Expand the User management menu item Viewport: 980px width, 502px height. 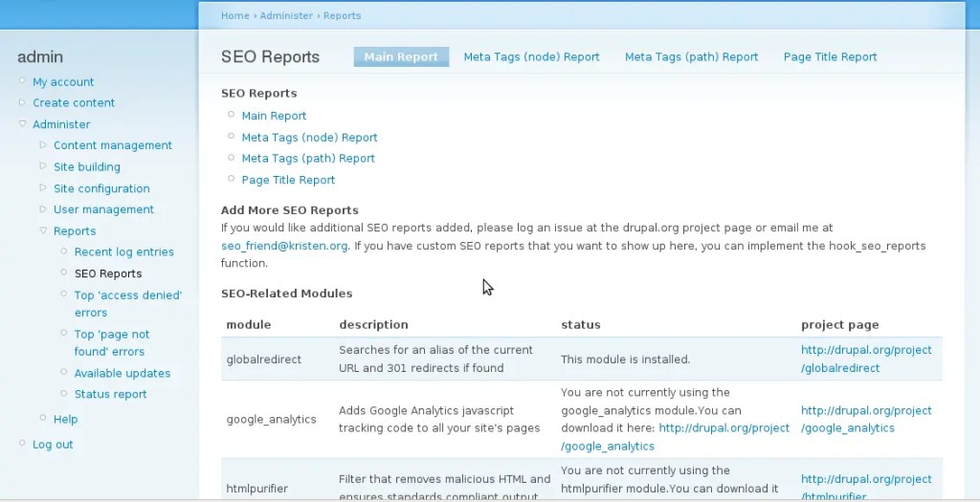click(103, 209)
